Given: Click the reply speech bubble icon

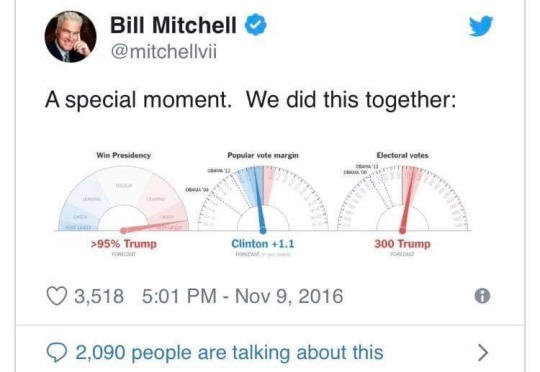Looking at the screenshot, I should click(57, 353).
